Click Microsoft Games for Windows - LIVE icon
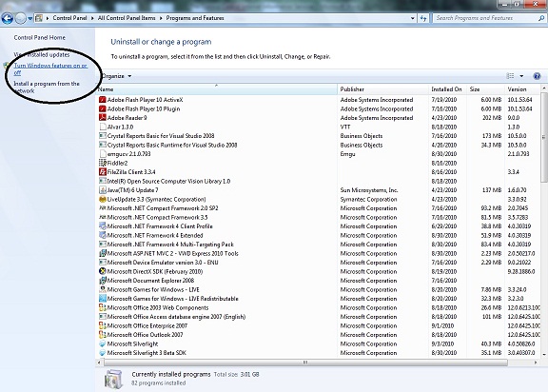This screenshot has height=392, width=548. 103,289
